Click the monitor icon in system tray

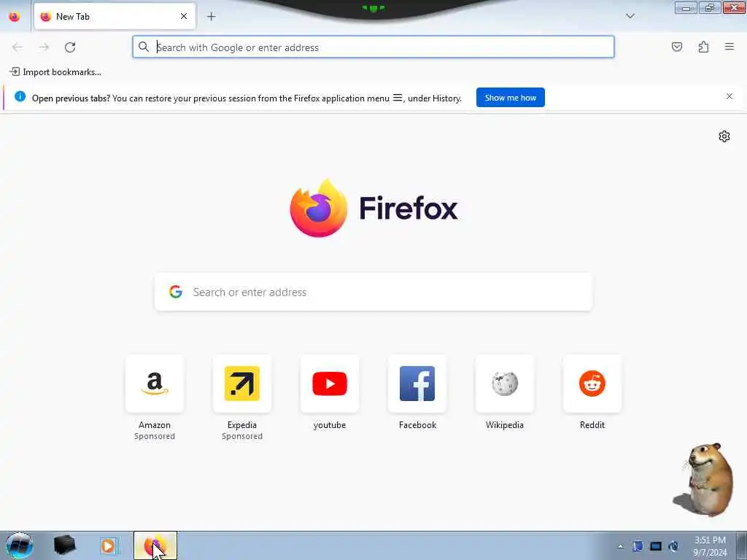656,546
